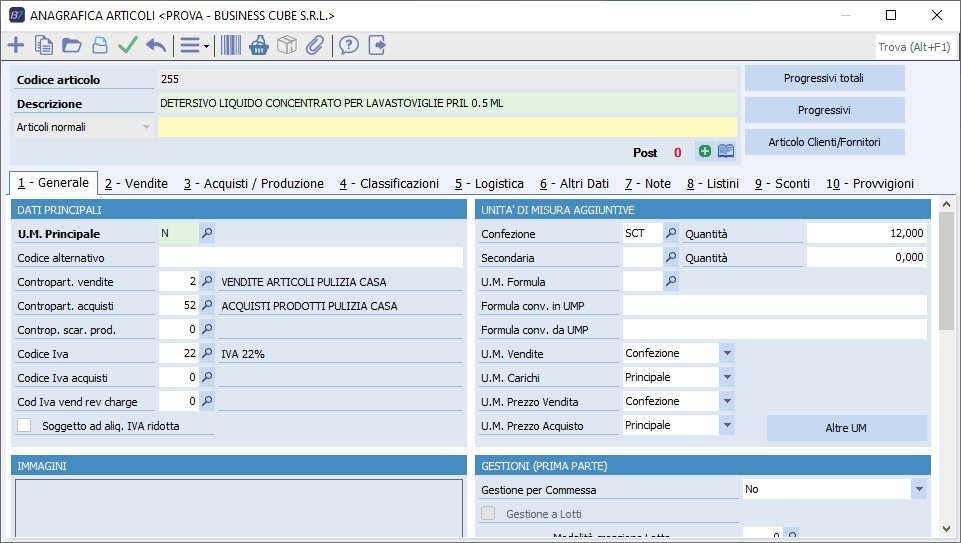This screenshot has height=543, width=961.
Task: Expand the U.M. Vendite dropdown
Action: pyautogui.click(x=727, y=353)
